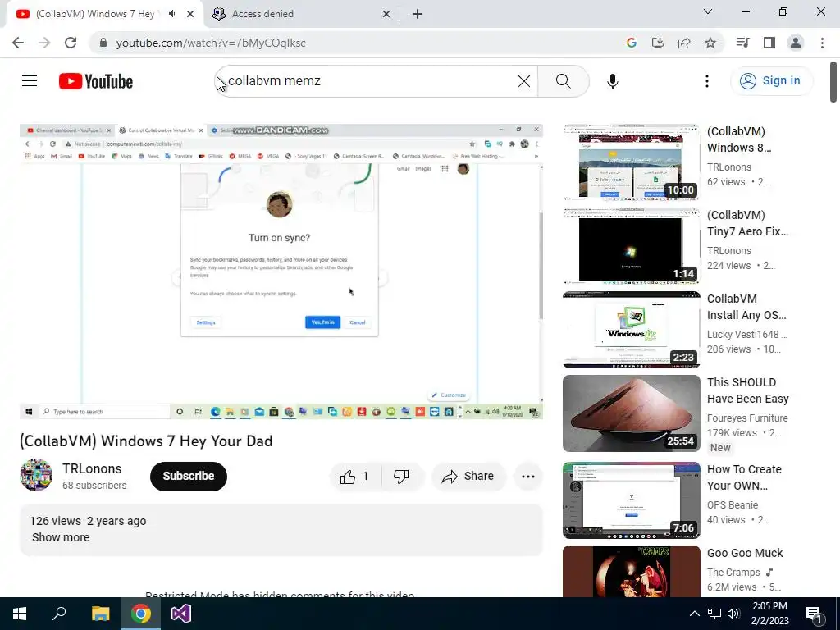Go forward with browser forward arrow

44,43
